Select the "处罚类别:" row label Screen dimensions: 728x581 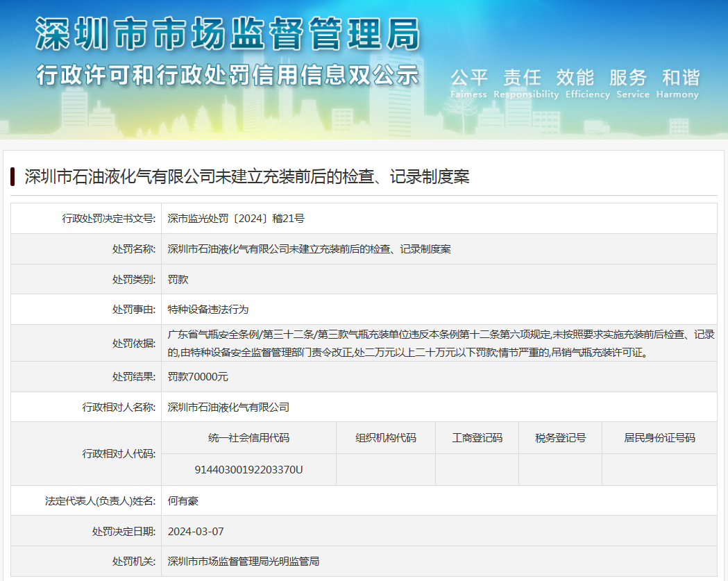click(134, 279)
